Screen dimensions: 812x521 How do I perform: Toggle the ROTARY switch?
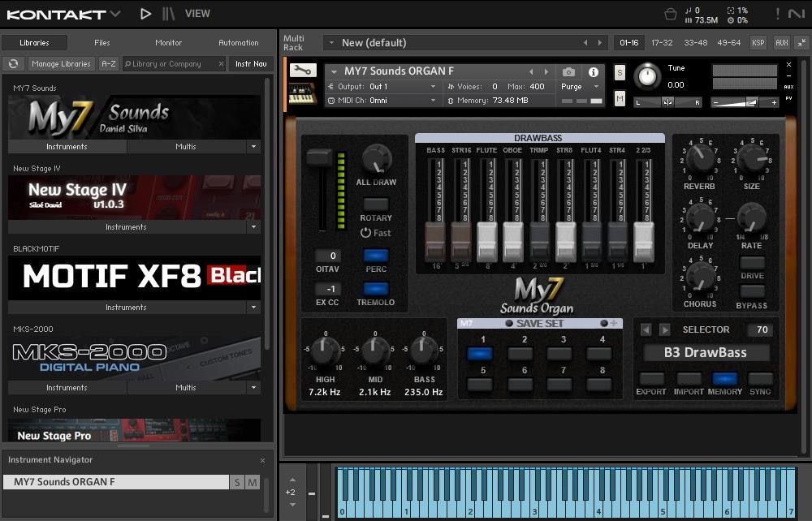pyautogui.click(x=376, y=204)
